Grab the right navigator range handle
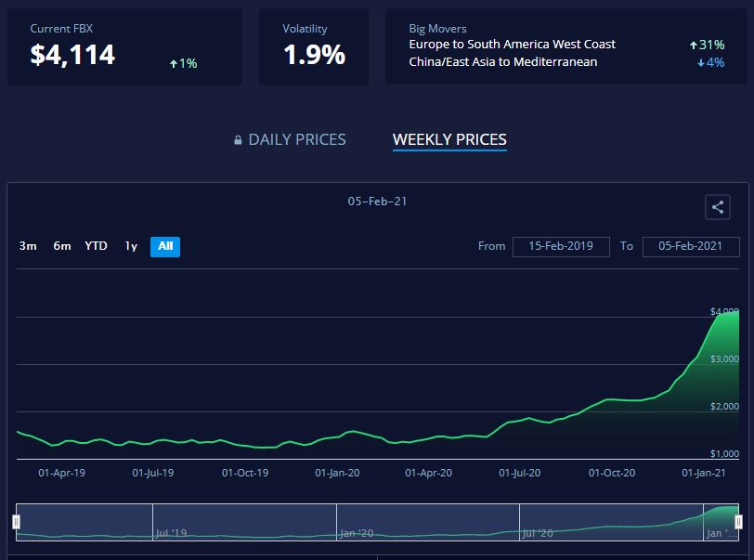 [738, 522]
